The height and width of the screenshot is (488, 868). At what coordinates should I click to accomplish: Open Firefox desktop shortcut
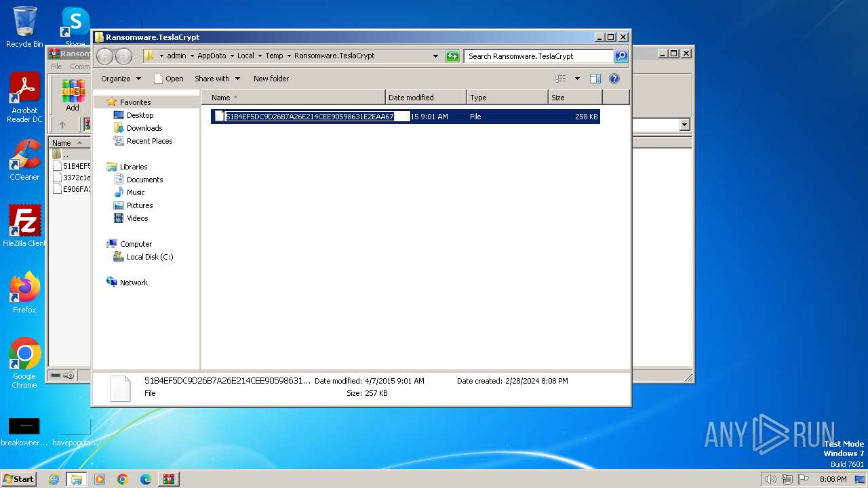pos(24,292)
